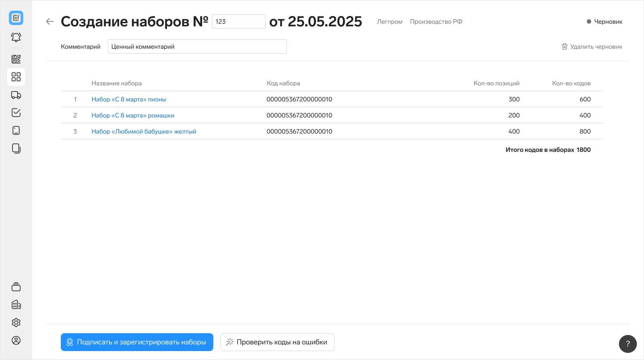Click the stacked cards sidebar icon
Screen dimensions: 644x360
pyautogui.click(x=16, y=287)
